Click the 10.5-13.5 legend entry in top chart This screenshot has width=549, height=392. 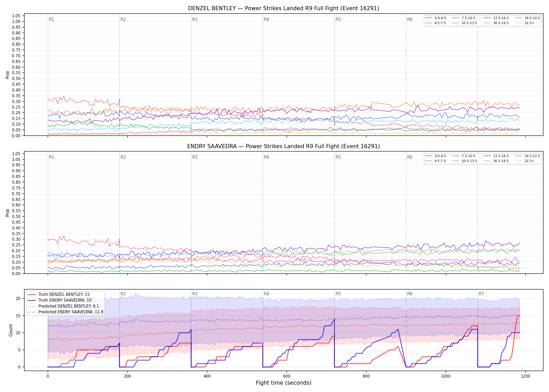coord(465,23)
